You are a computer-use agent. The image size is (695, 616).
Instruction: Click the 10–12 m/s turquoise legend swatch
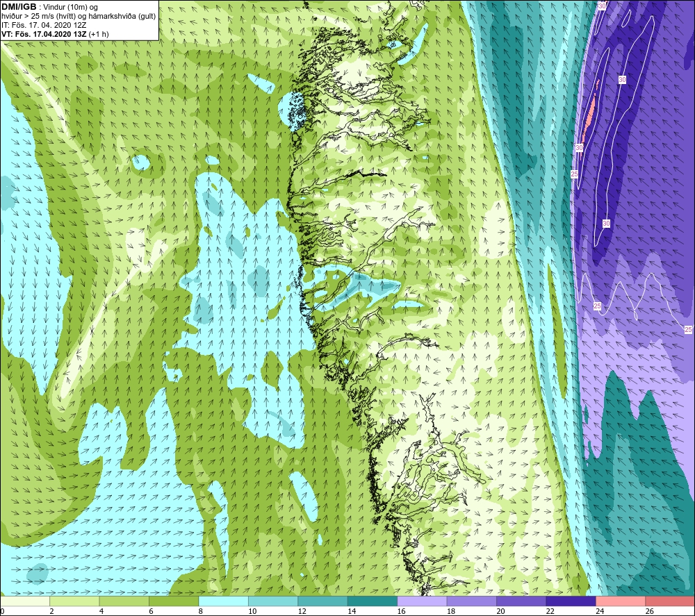[273, 601]
